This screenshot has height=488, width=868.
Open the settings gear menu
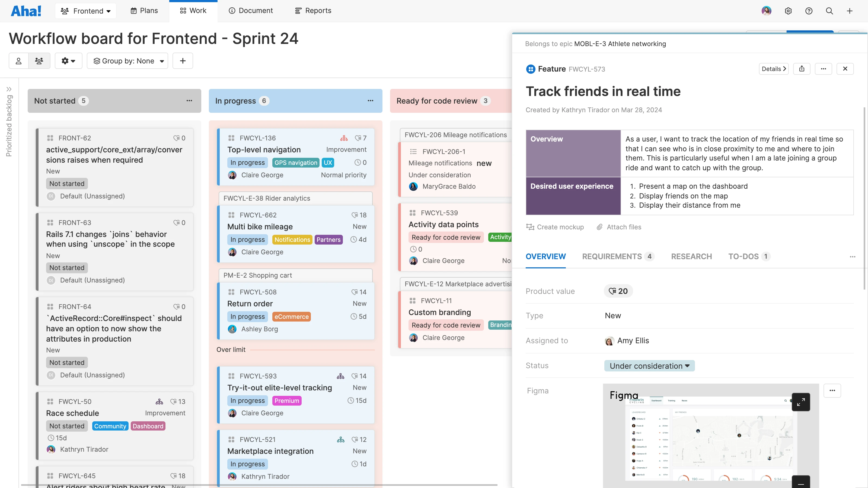[x=789, y=11]
